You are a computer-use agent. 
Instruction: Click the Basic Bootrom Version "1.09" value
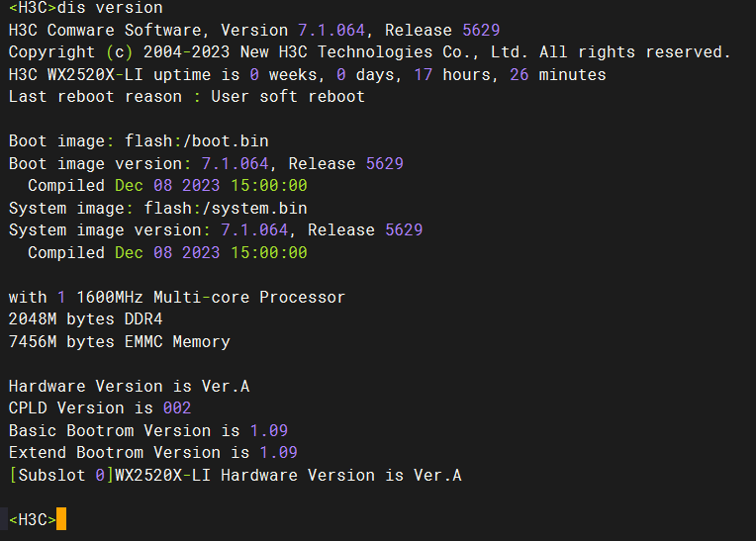269,430
